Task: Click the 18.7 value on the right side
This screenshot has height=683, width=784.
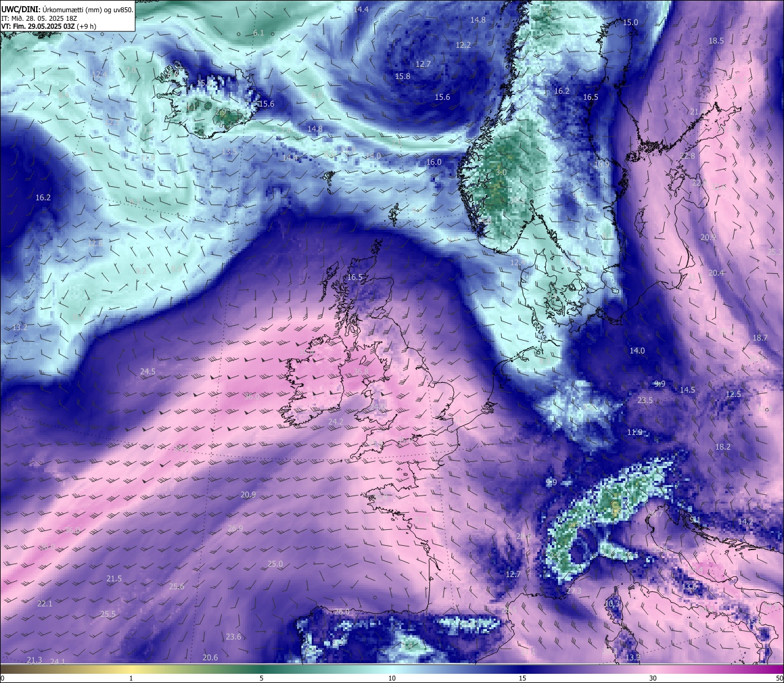Action: (x=760, y=338)
